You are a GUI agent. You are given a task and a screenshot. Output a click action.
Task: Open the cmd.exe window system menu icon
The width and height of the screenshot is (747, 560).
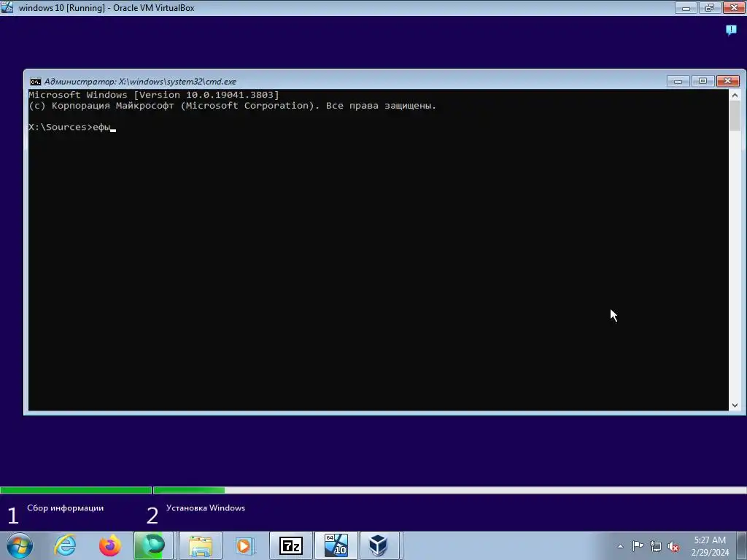36,82
